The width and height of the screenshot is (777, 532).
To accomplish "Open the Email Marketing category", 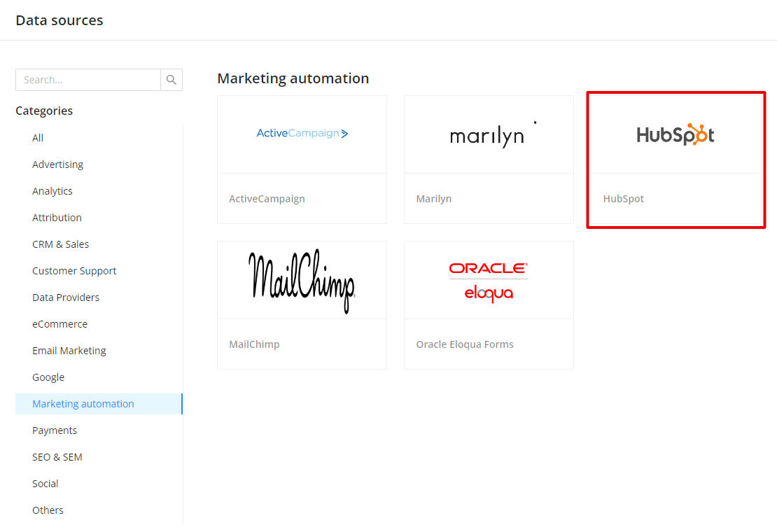I will (69, 350).
